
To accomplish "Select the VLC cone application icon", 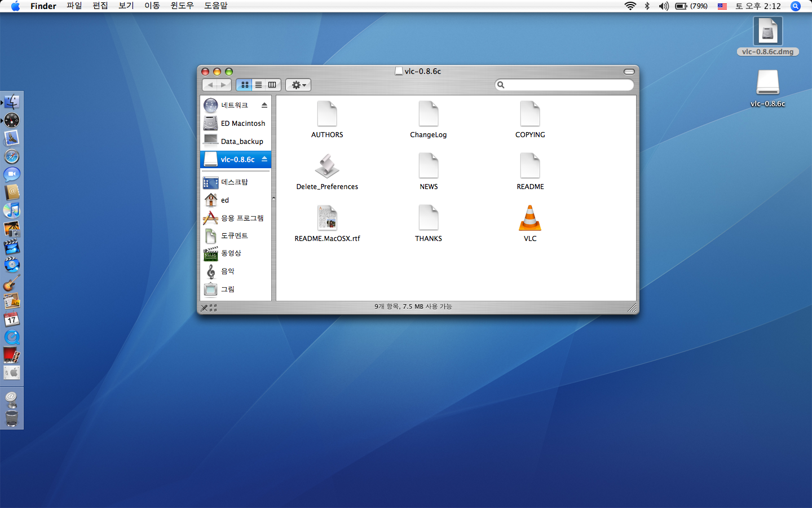I will 530,218.
